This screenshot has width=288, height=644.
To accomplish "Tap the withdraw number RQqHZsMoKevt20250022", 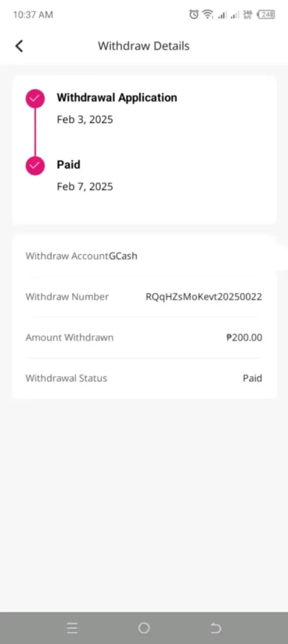I will (x=204, y=297).
